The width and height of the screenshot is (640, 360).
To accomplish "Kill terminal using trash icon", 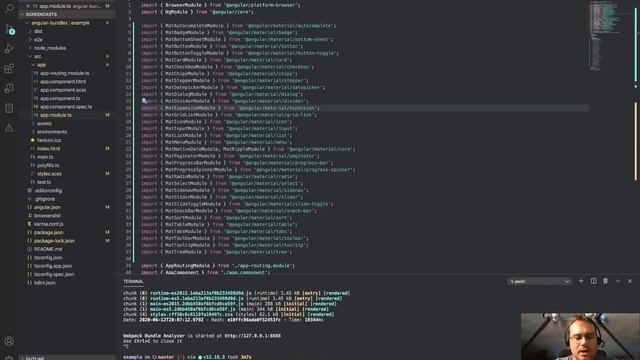I will click(606, 281).
